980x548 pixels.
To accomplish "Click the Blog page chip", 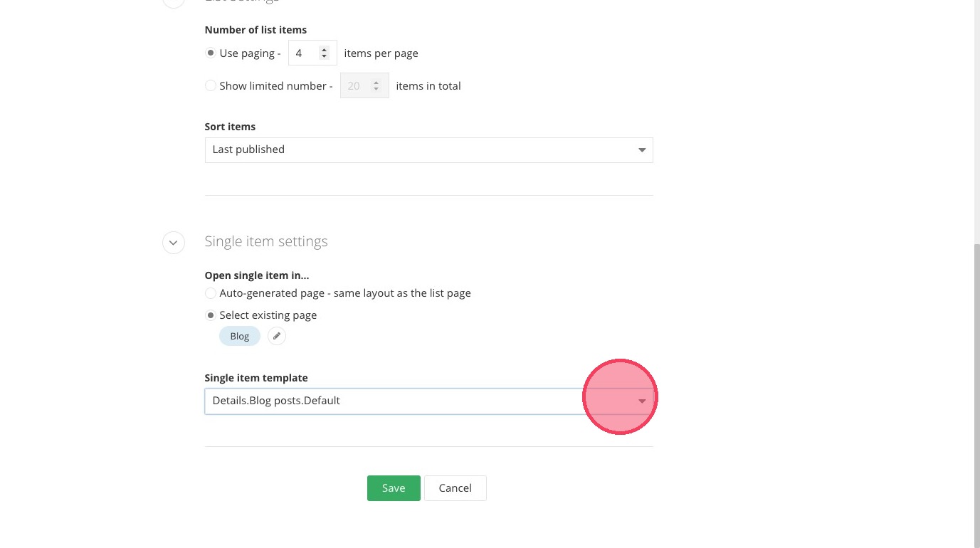I will (x=240, y=336).
